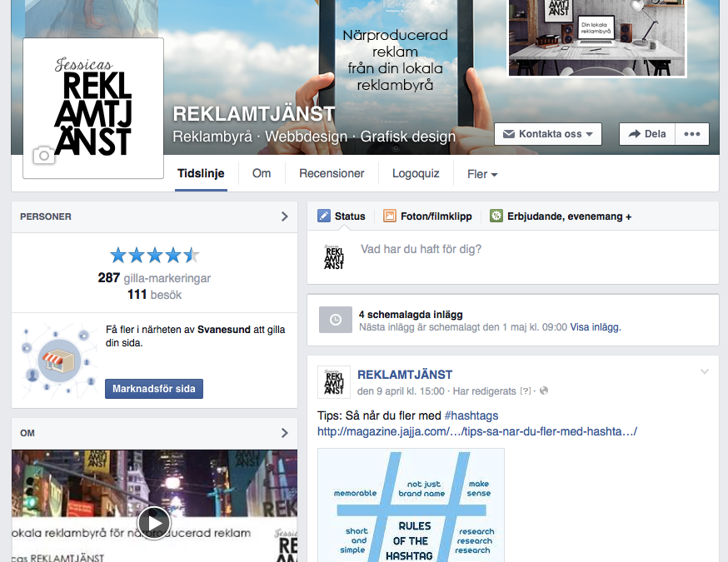
Task: Select the Foton/filmklipp composer tab
Action: (x=427, y=216)
